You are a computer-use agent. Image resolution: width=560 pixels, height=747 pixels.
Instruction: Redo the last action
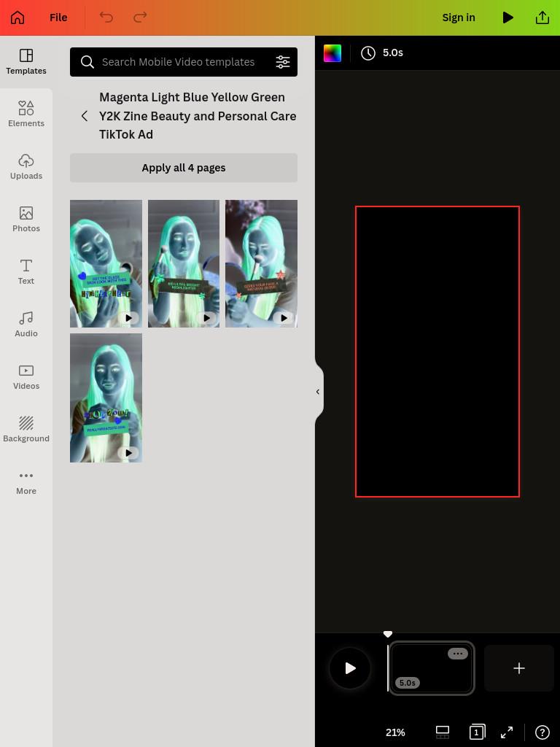click(140, 18)
